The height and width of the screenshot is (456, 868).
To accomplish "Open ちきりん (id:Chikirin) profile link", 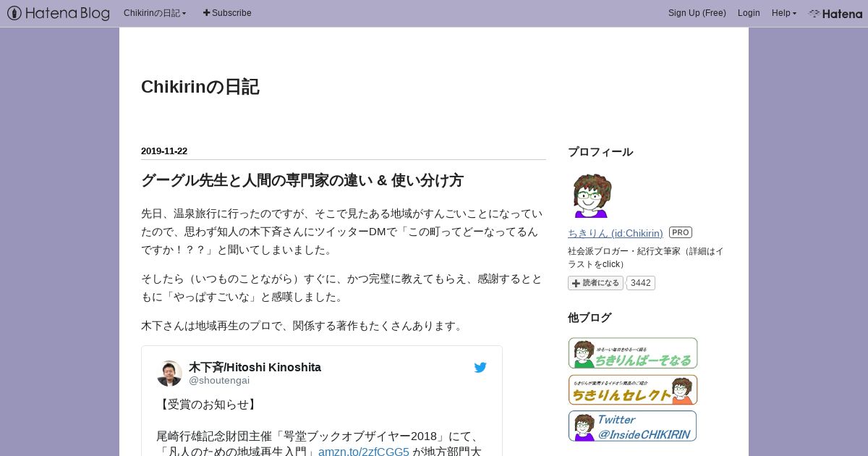I will pos(616,233).
